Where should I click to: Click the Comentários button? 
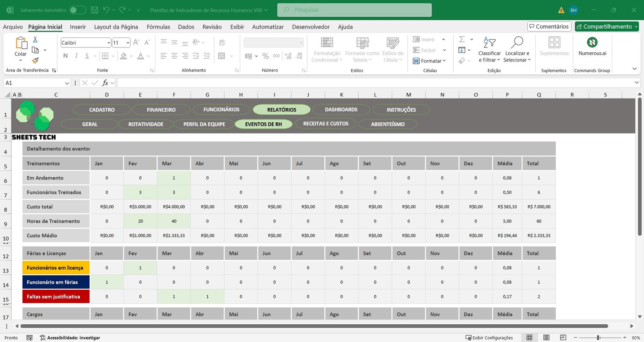pyautogui.click(x=549, y=27)
